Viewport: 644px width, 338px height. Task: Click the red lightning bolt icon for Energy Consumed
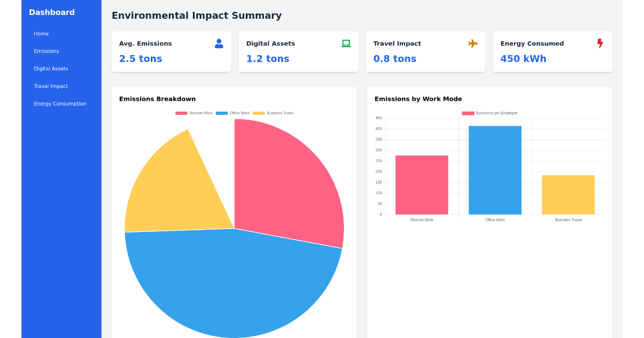point(599,43)
